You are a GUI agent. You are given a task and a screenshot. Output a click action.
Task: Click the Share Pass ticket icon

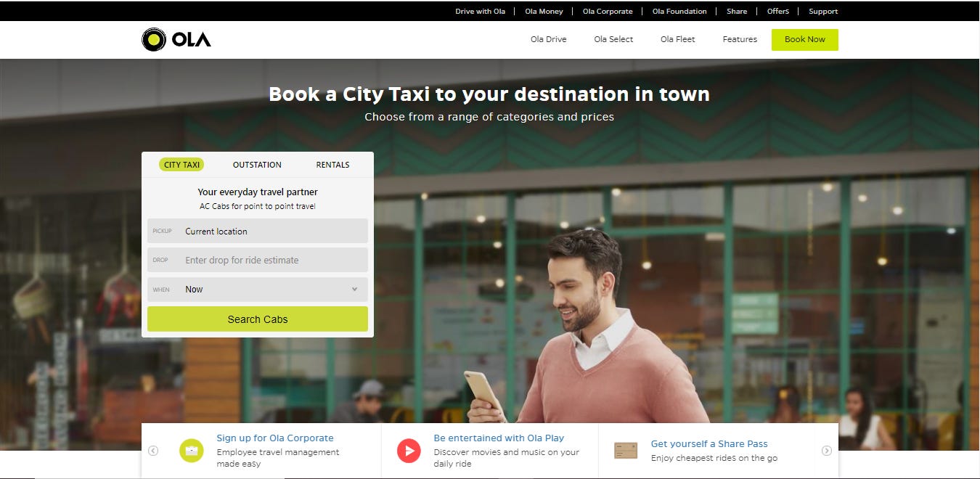pyautogui.click(x=626, y=451)
